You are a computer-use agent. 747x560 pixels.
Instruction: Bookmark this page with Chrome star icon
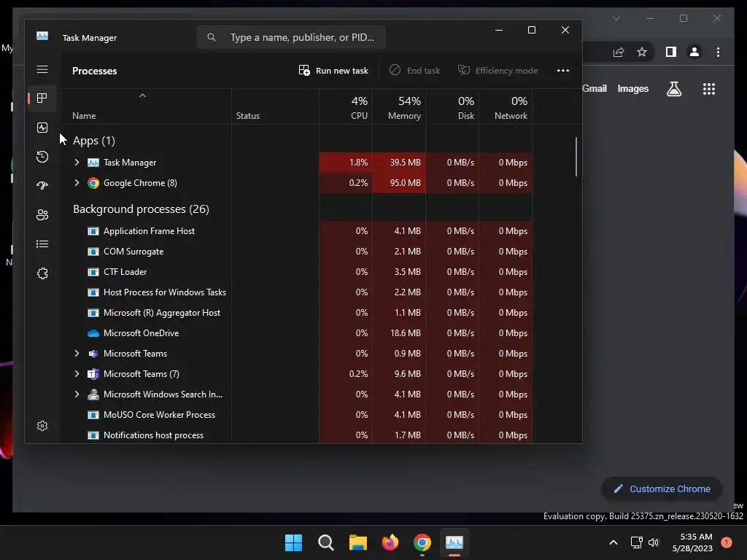click(x=642, y=52)
